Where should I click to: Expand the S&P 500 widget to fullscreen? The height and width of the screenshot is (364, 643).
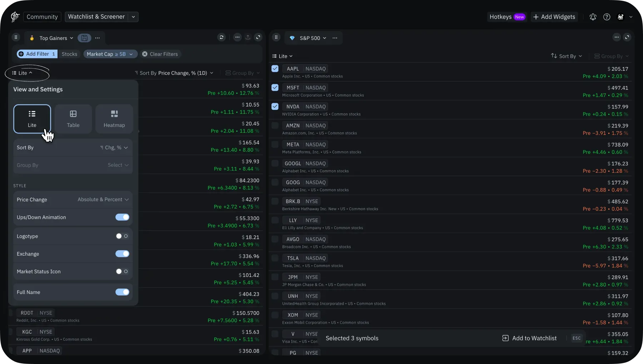pyautogui.click(x=627, y=37)
